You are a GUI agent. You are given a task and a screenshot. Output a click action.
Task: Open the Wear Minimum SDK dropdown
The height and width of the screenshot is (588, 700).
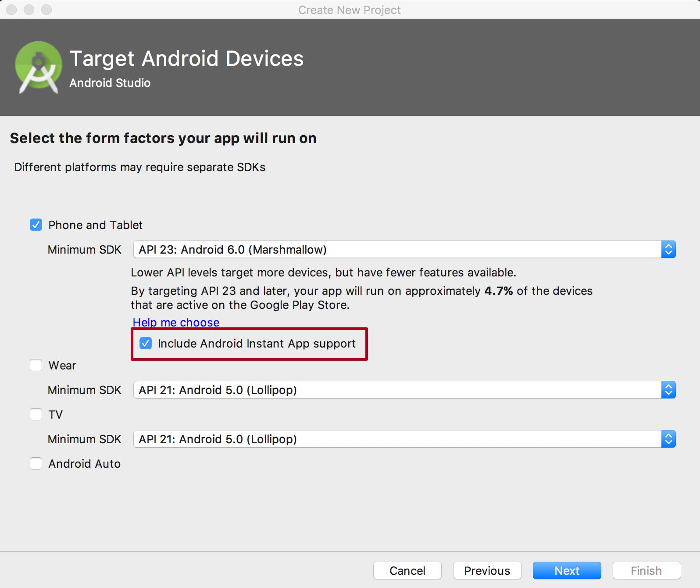[404, 390]
